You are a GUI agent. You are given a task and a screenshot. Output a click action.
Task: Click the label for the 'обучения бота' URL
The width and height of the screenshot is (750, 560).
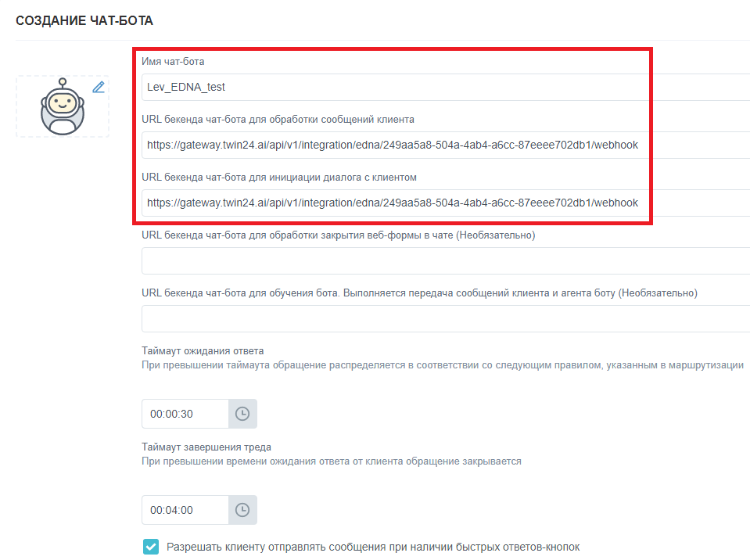click(x=419, y=293)
